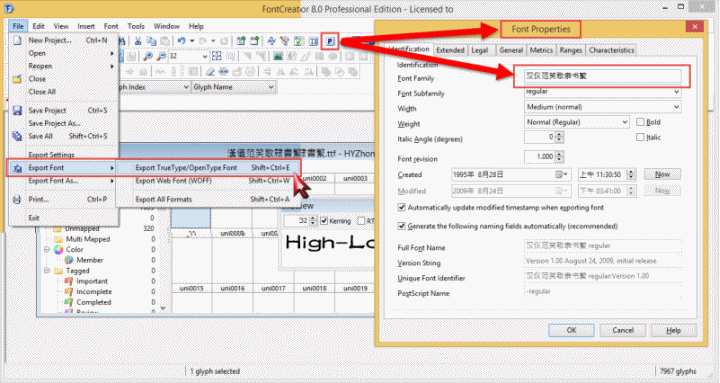Screen dimensions: 720x383
Task: Choose Save Project As in File menu
Action: point(63,123)
